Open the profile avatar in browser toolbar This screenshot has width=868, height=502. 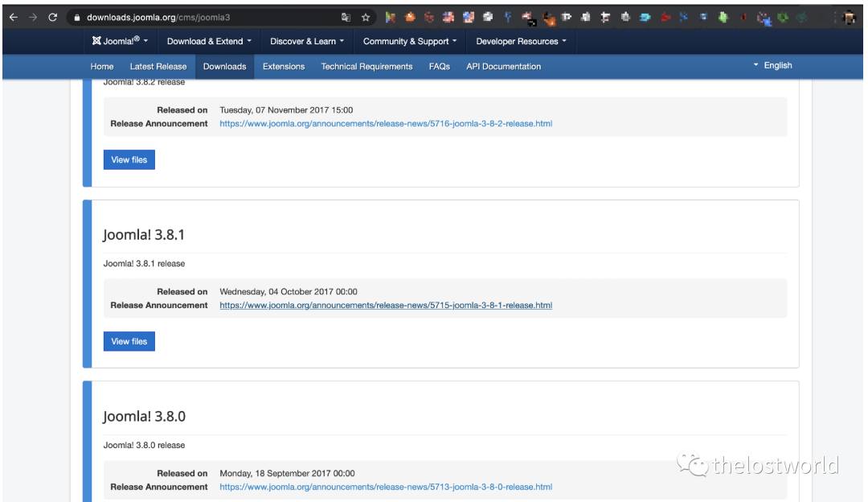(849, 18)
